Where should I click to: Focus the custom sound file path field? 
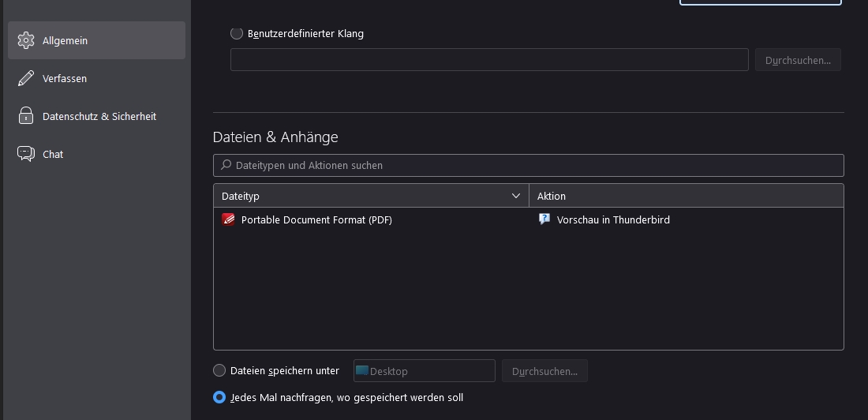488,60
